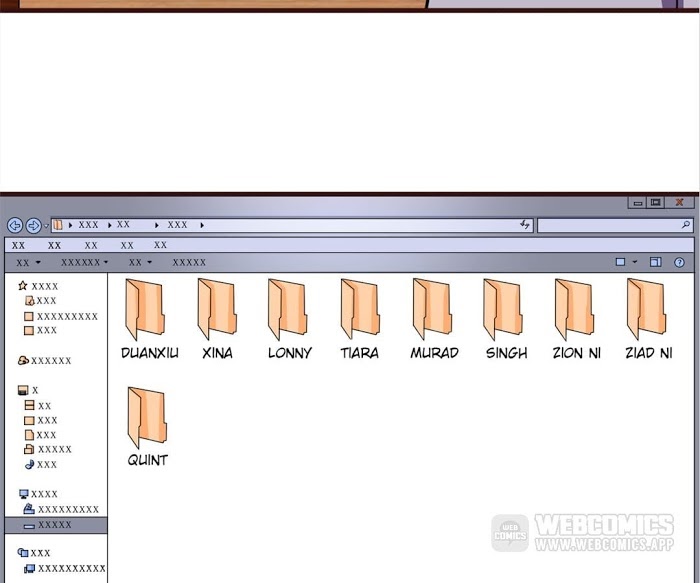Click the back navigation arrow button
The image size is (700, 583).
coord(15,226)
